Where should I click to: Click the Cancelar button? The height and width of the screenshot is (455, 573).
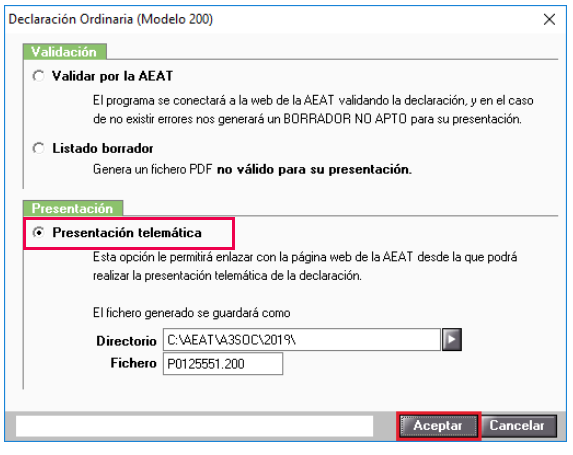tap(518, 426)
